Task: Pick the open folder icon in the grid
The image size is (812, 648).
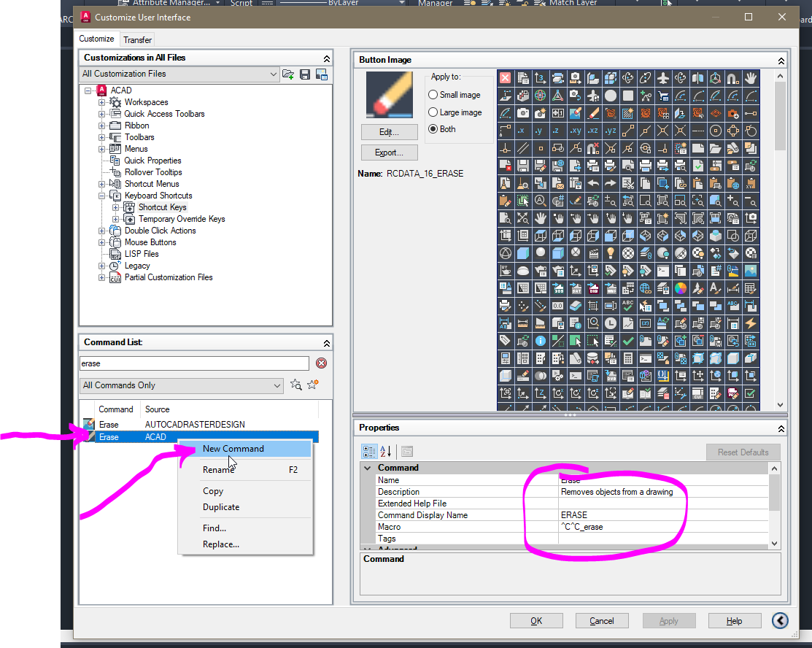Action: pyautogui.click(x=716, y=148)
